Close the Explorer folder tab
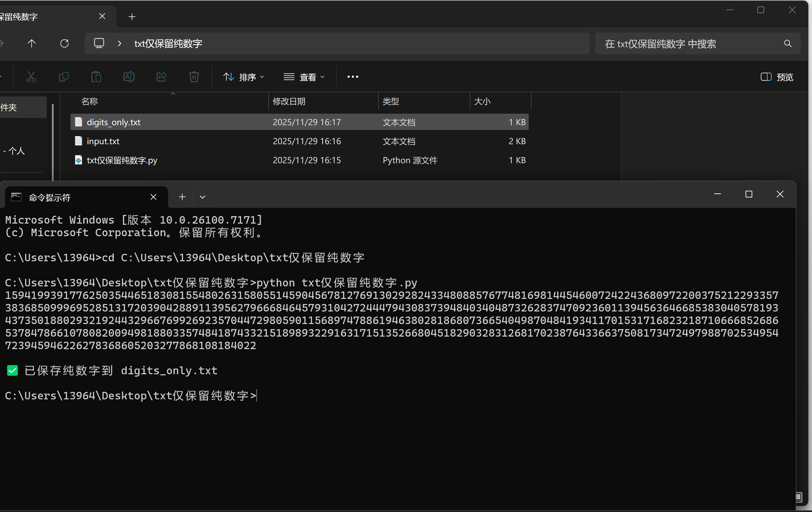 (102, 16)
